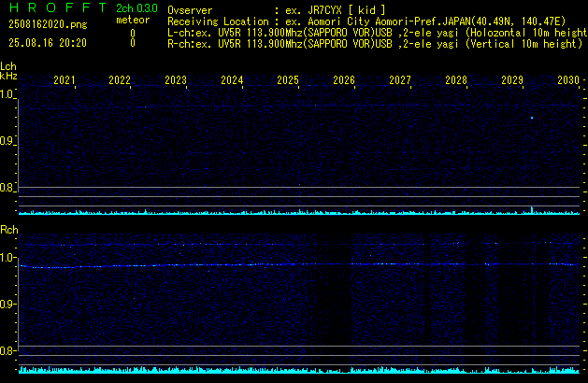The width and height of the screenshot is (588, 383).
Task: Click the kHz axis unit label
Action: tap(8, 76)
